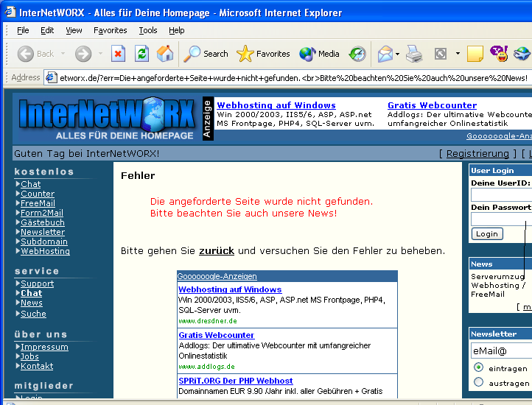Screen dimensions: 532x405
Task: Open the Mail button dropdown arrow
Action: pos(398,54)
